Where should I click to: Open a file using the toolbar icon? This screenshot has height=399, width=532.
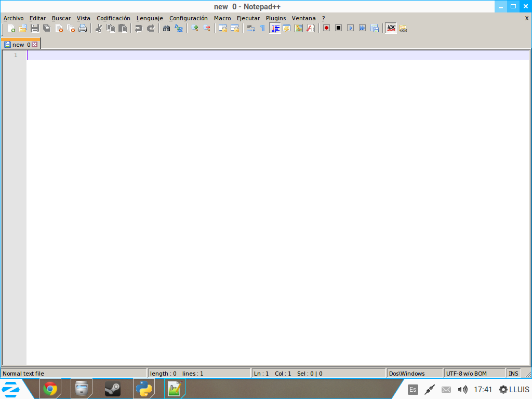click(23, 28)
